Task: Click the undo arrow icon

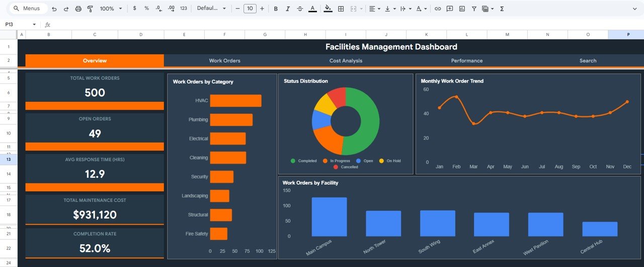Action: point(54,9)
